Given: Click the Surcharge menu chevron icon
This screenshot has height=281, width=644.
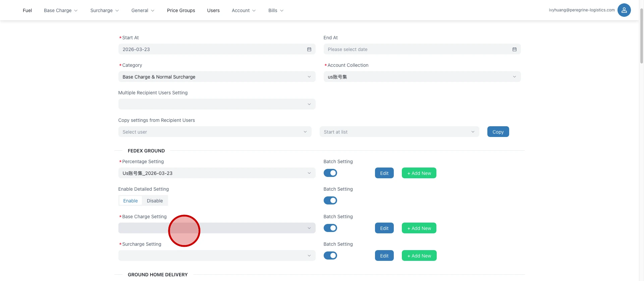Looking at the screenshot, I should (x=117, y=11).
